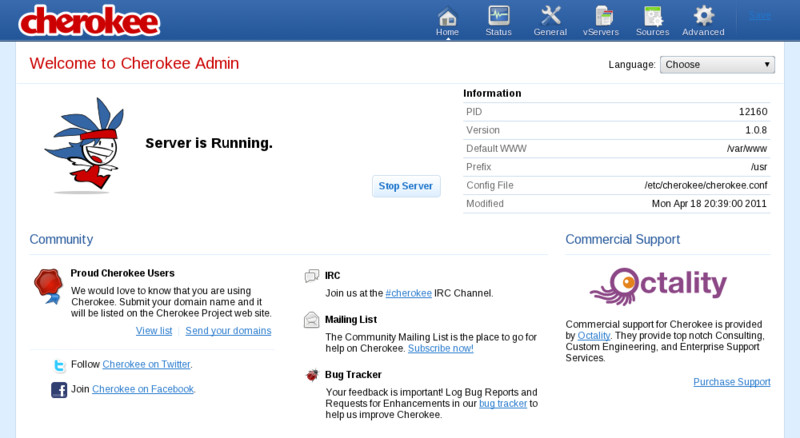Open Advanced gear icon

coord(704,15)
